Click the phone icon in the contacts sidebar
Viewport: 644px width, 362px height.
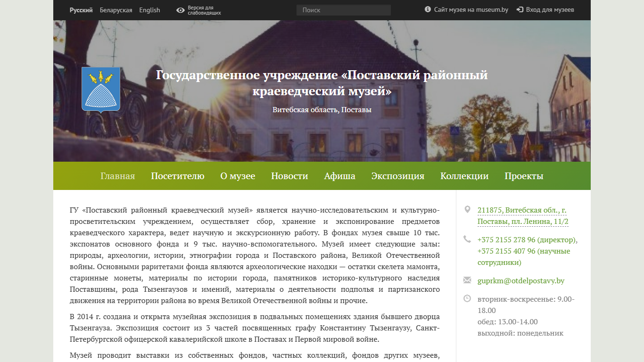point(467,239)
